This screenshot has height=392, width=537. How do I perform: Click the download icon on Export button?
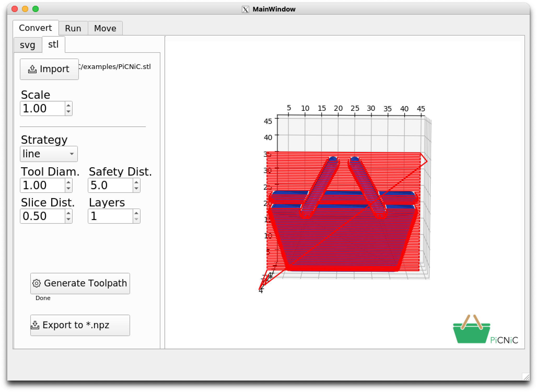pyautogui.click(x=35, y=325)
